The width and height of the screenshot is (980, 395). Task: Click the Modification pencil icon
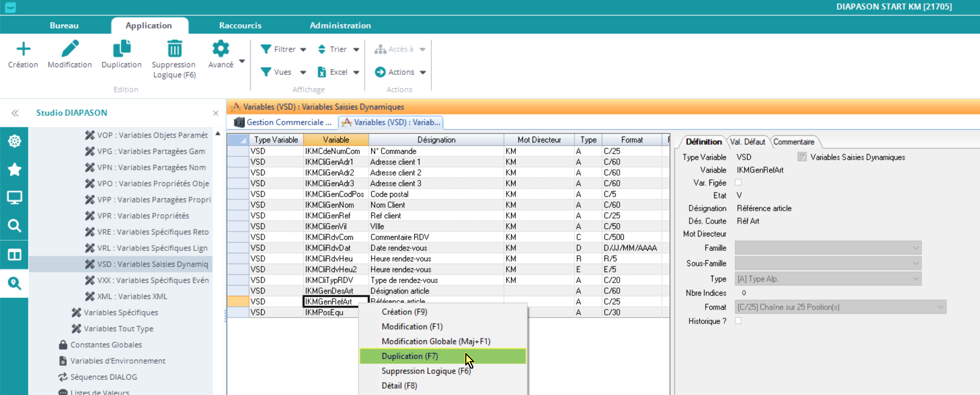pos(70,49)
